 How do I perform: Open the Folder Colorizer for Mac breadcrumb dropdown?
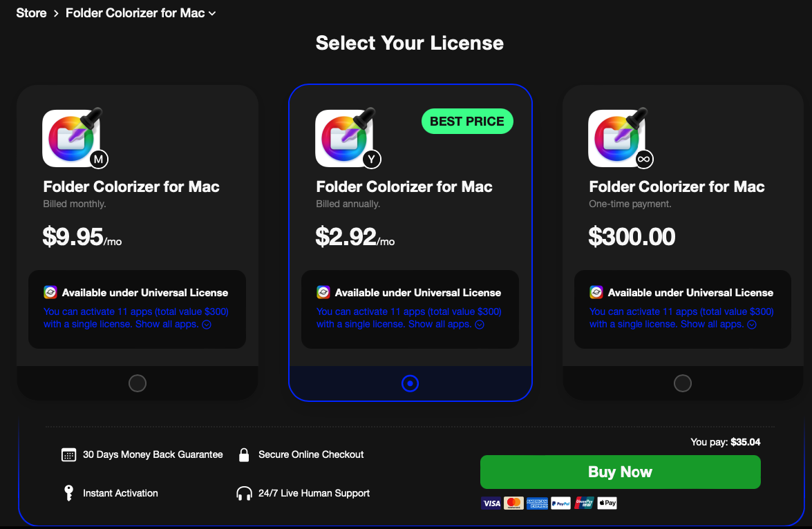click(140, 13)
